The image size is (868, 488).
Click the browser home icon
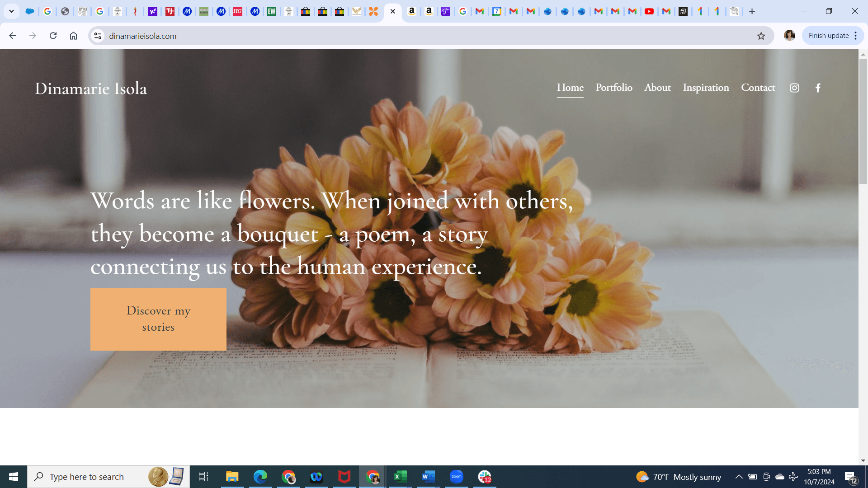73,36
